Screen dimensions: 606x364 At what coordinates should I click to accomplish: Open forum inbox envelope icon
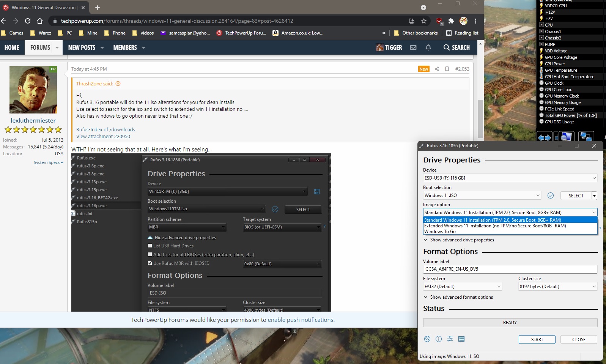click(x=413, y=47)
